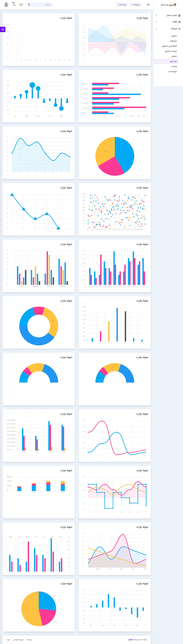Focus the جستجو search field
This screenshot has height=644, width=183.
[x=41, y=5]
